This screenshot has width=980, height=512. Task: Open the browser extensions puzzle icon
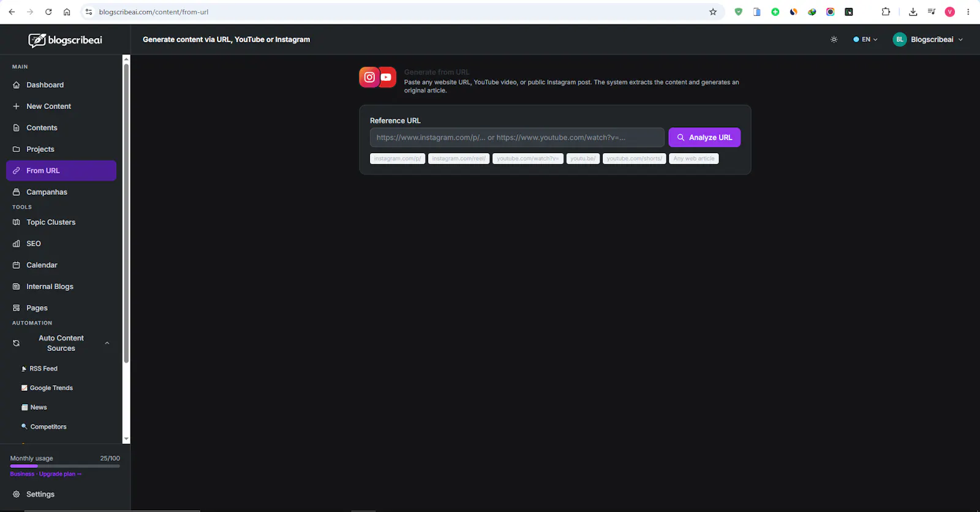(x=886, y=12)
